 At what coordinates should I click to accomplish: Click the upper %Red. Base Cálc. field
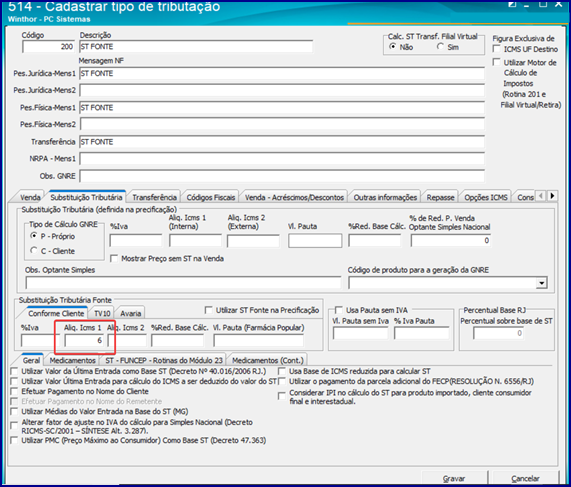pos(375,241)
